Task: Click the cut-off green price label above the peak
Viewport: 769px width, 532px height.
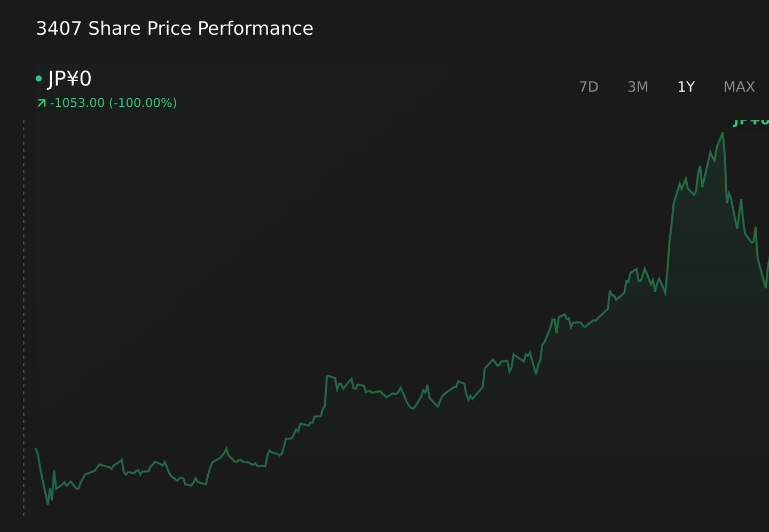Action: click(x=751, y=122)
